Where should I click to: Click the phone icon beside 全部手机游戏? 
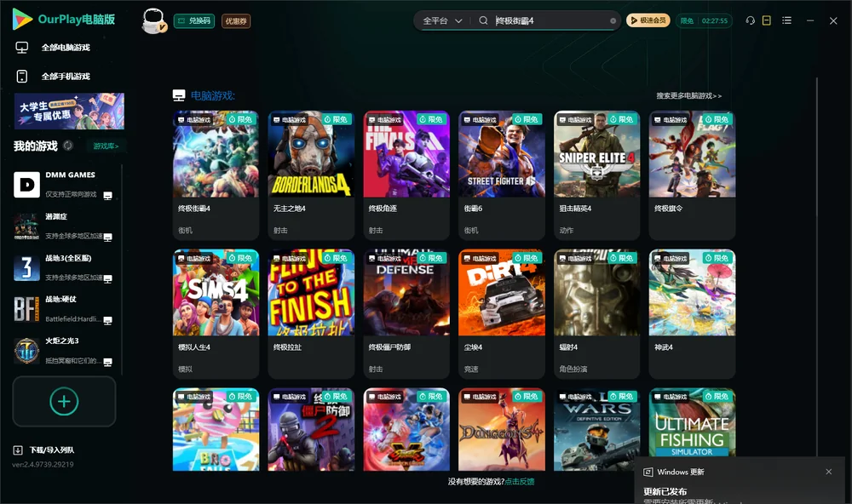22,77
